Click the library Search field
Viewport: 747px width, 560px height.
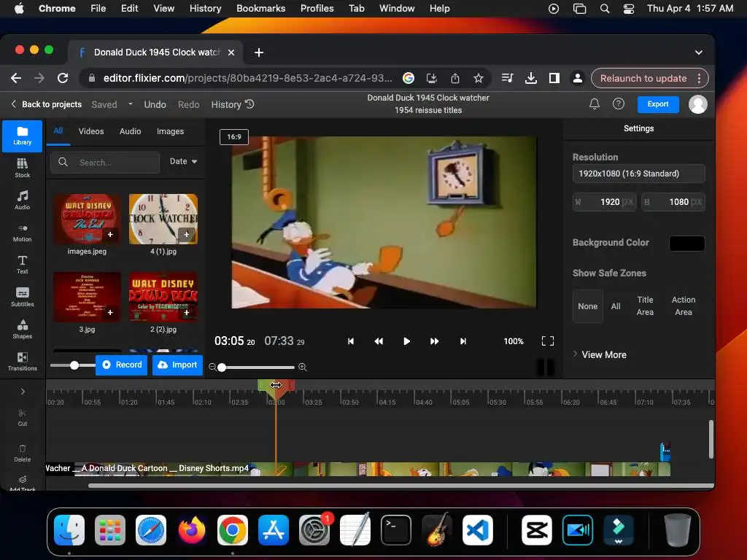click(105, 163)
